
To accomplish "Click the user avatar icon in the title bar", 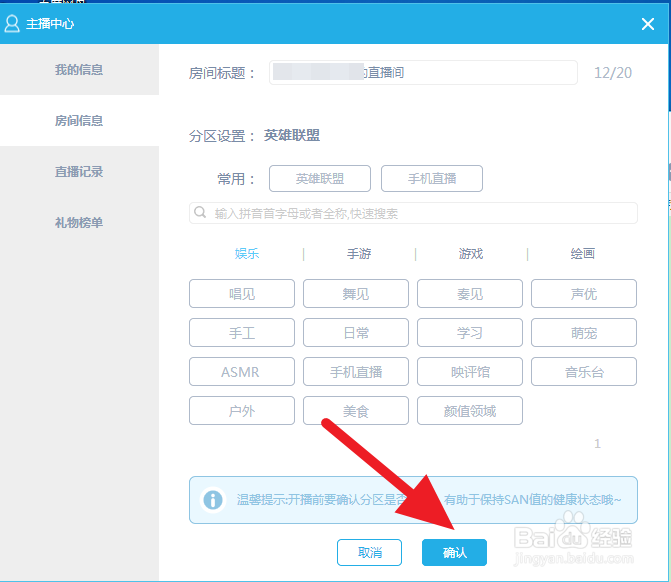I will (x=12, y=24).
